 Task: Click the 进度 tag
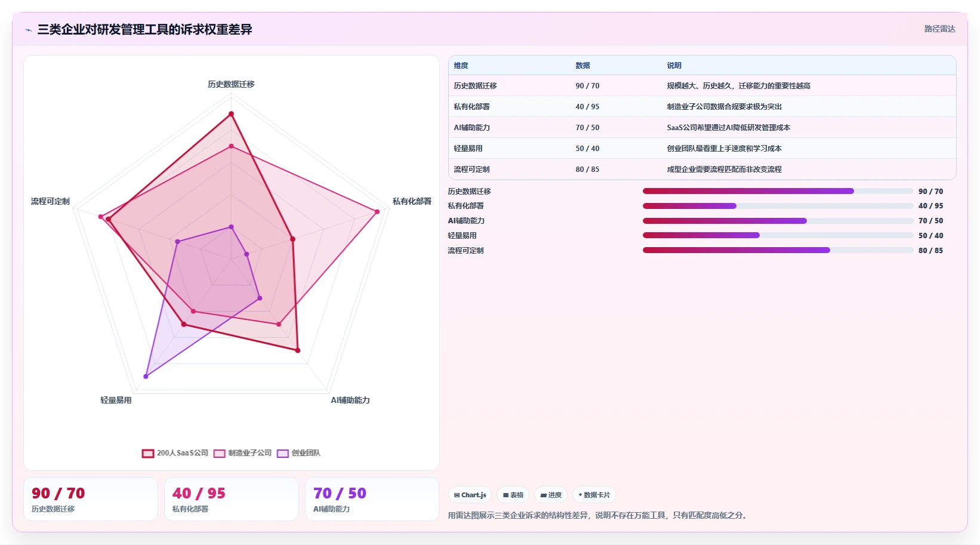(551, 495)
